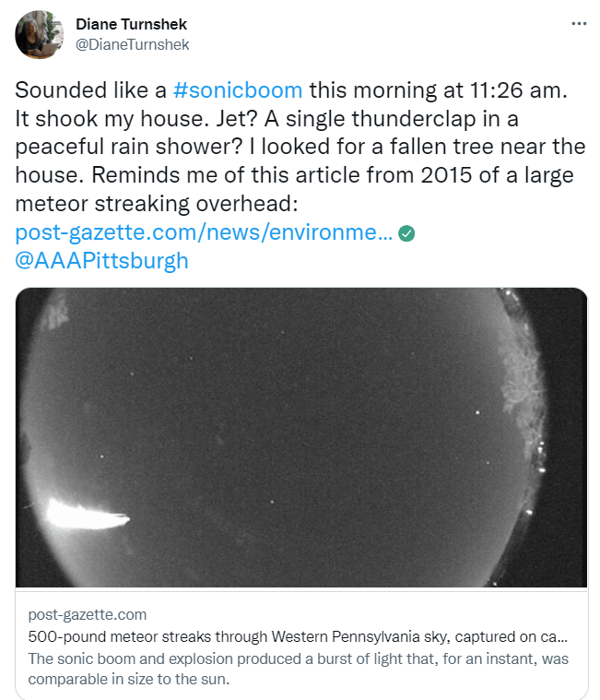Click Diane Turnshek's profile avatar
Screen dimensions: 600x700
39,34
